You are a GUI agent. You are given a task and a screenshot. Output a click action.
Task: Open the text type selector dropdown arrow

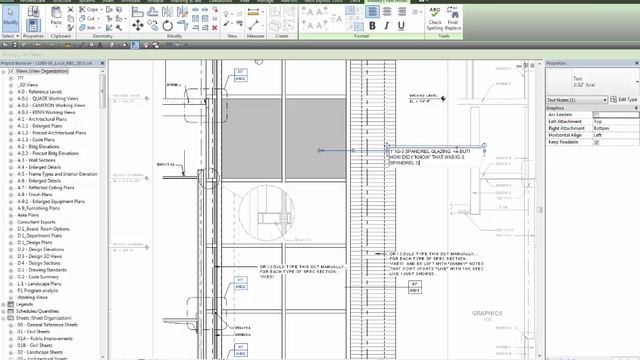click(637, 82)
